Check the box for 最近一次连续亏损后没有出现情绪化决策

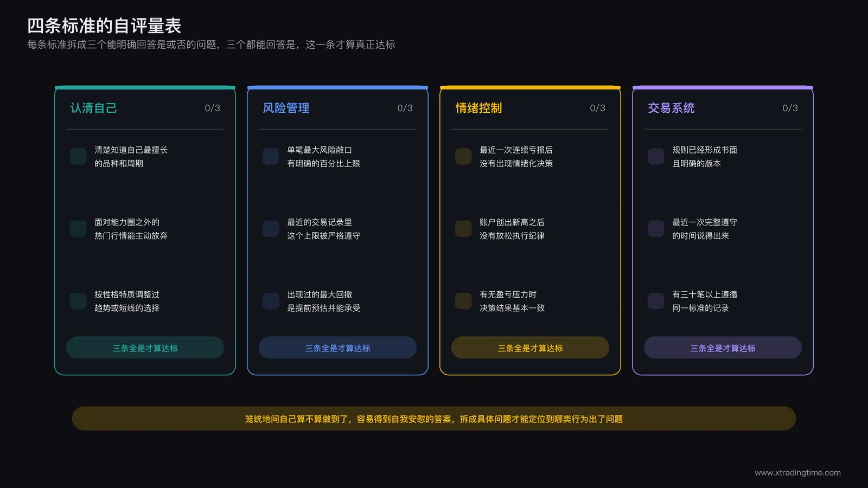pos(463,157)
